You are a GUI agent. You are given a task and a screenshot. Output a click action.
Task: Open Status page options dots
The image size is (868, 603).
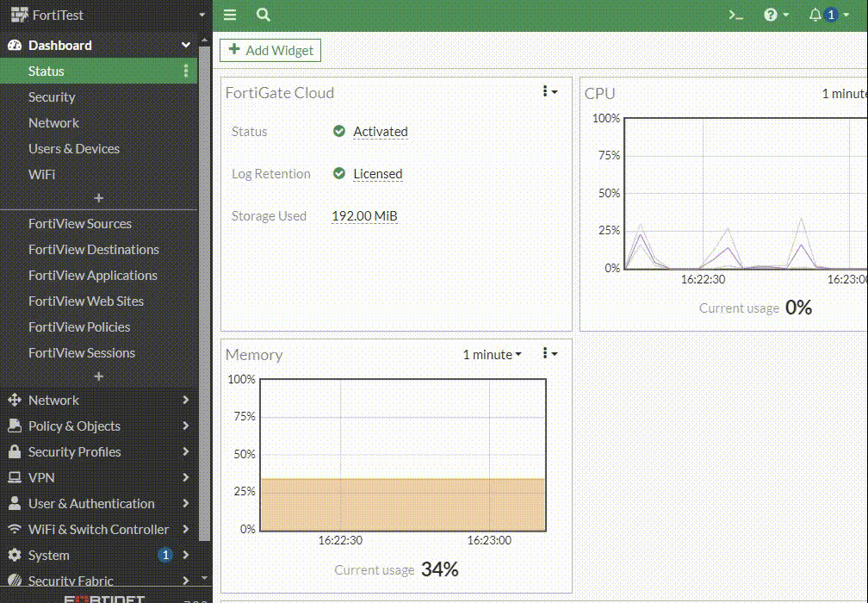point(186,71)
